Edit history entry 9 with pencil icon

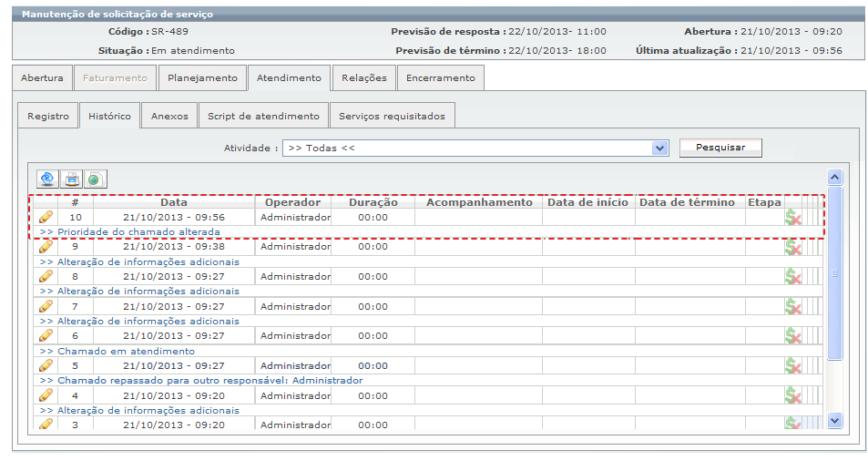point(46,246)
